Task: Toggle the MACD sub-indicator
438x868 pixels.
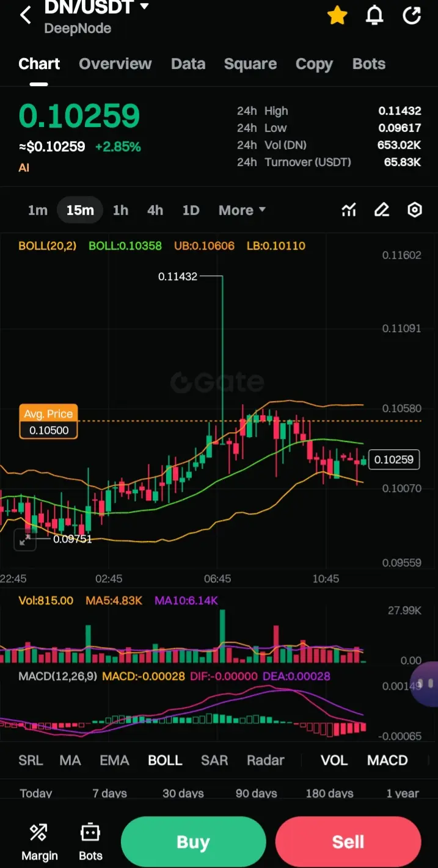Action: tap(387, 761)
